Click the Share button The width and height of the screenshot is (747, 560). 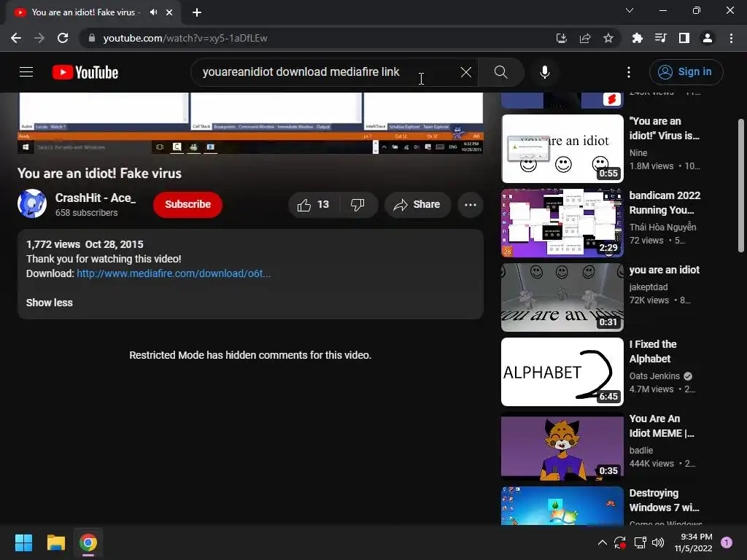[417, 205]
